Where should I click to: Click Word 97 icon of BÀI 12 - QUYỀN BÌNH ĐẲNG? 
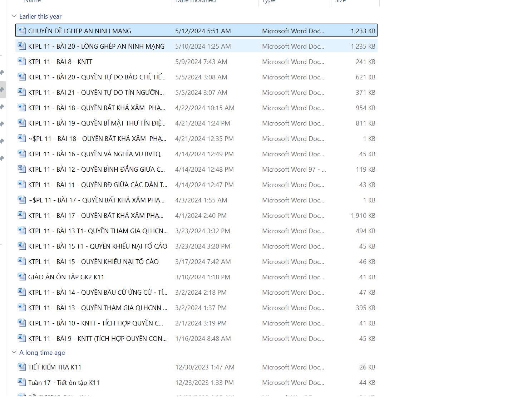[22, 169]
